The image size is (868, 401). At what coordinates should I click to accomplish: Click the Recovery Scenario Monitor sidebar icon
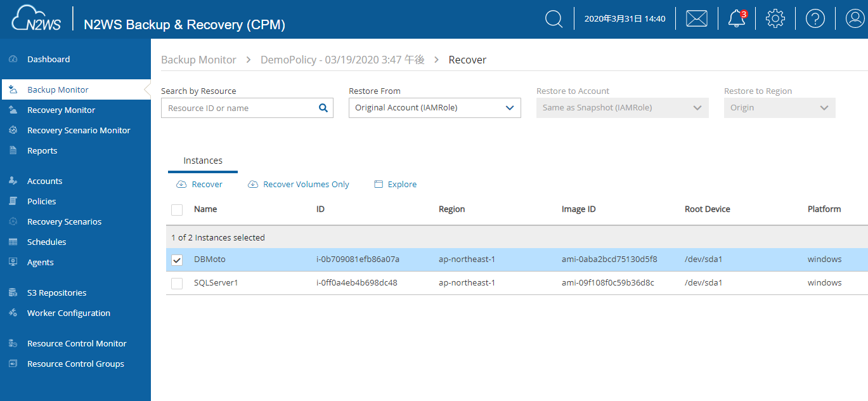(13, 130)
